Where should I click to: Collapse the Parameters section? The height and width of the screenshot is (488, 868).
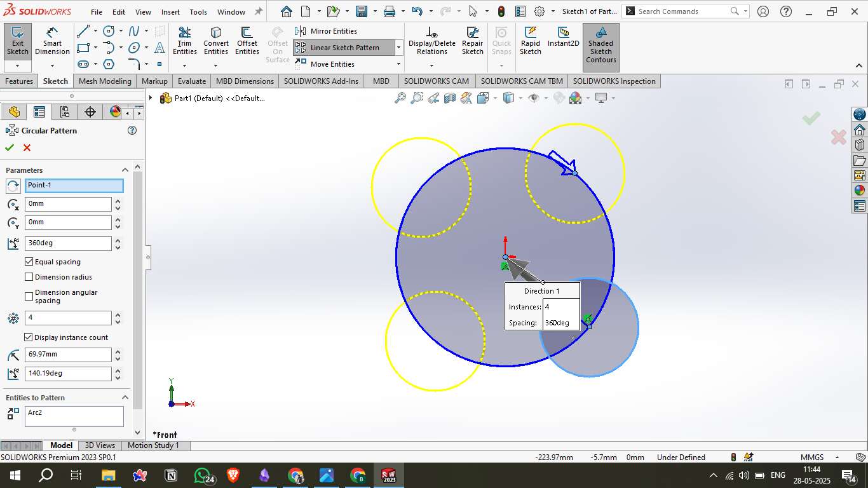click(x=125, y=170)
